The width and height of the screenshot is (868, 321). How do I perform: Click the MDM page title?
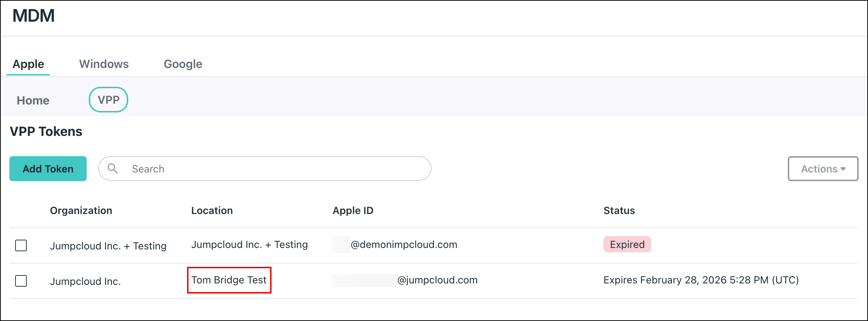pos(33,16)
